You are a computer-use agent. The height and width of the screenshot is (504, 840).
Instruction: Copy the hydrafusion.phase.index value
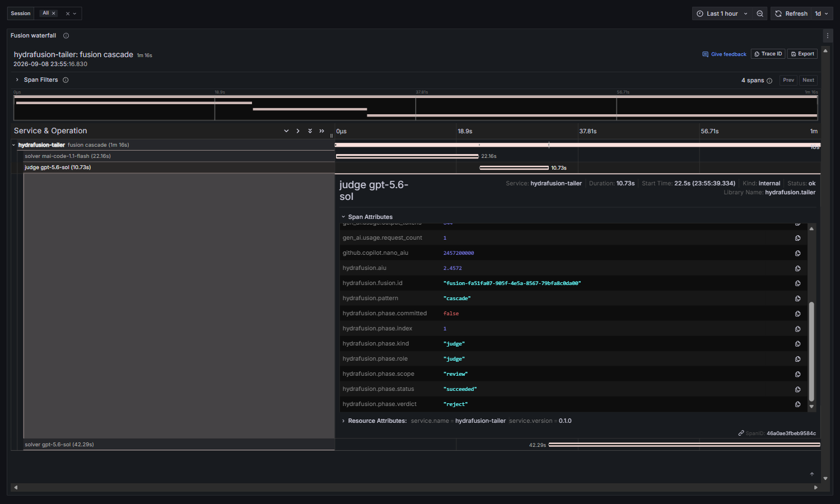coord(797,329)
